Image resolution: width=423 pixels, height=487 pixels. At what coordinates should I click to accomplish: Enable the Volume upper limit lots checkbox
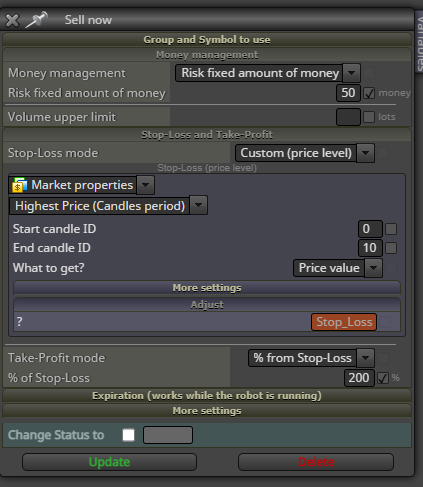point(369,117)
